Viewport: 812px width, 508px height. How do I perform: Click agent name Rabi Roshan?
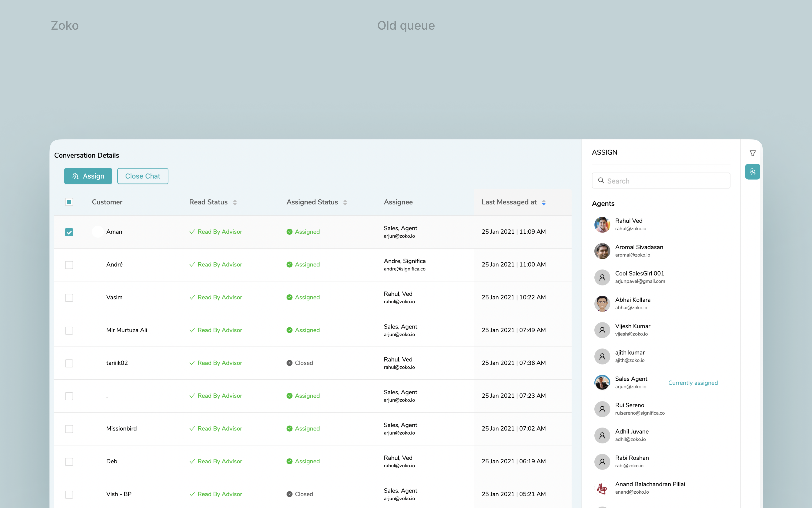tap(632, 458)
